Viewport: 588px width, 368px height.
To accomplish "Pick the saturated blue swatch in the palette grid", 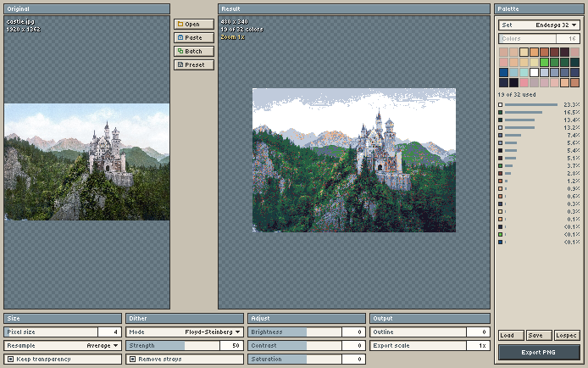I will 503,72.
